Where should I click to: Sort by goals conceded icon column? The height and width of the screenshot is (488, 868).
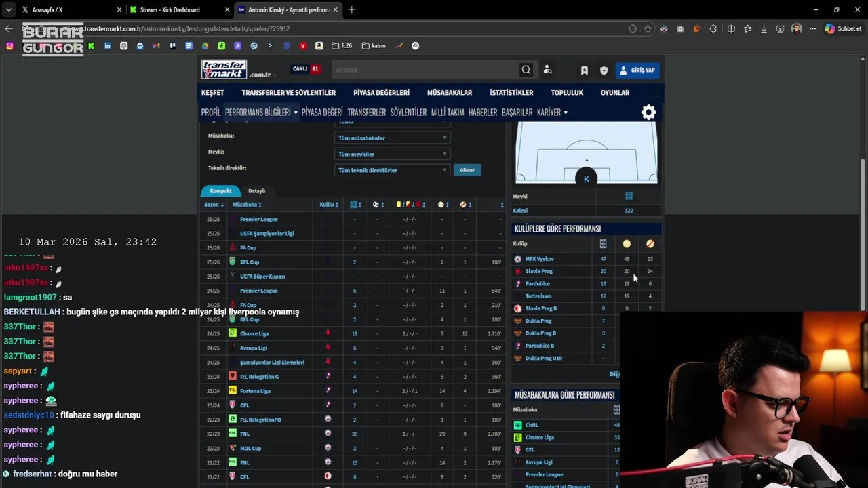[443, 205]
